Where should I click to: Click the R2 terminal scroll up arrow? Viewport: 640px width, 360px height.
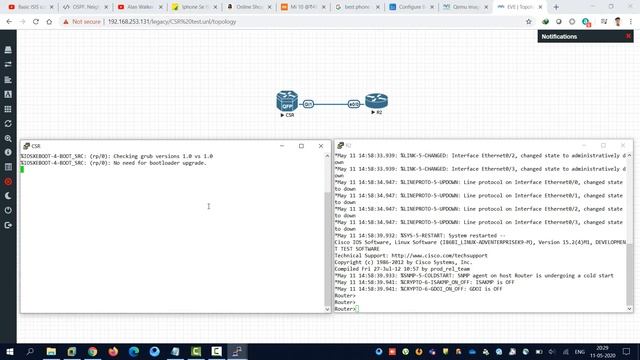coord(629,156)
